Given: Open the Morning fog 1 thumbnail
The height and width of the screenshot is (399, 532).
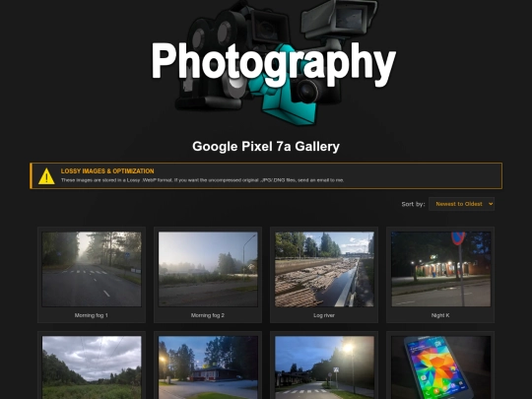Looking at the screenshot, I should pos(92,269).
